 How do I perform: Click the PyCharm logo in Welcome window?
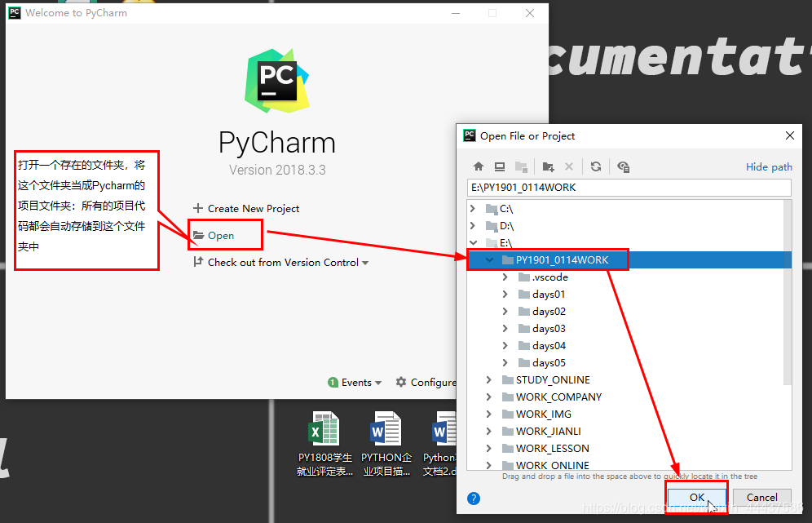tap(277, 81)
